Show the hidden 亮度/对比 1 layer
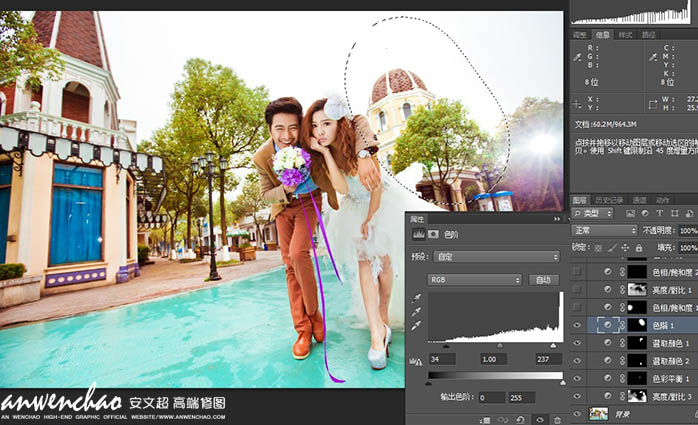This screenshot has width=698, height=425. (x=577, y=289)
